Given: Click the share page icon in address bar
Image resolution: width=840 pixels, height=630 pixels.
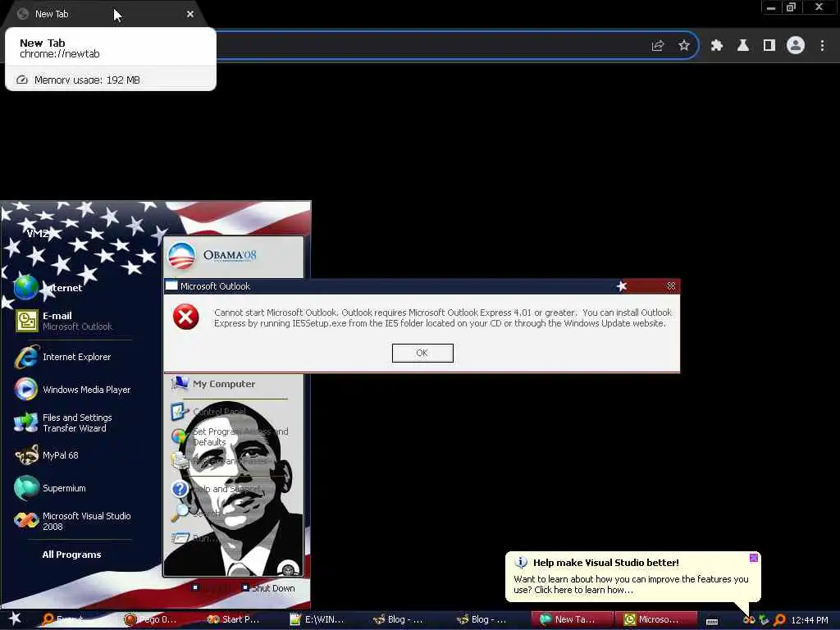Looking at the screenshot, I should [658, 46].
